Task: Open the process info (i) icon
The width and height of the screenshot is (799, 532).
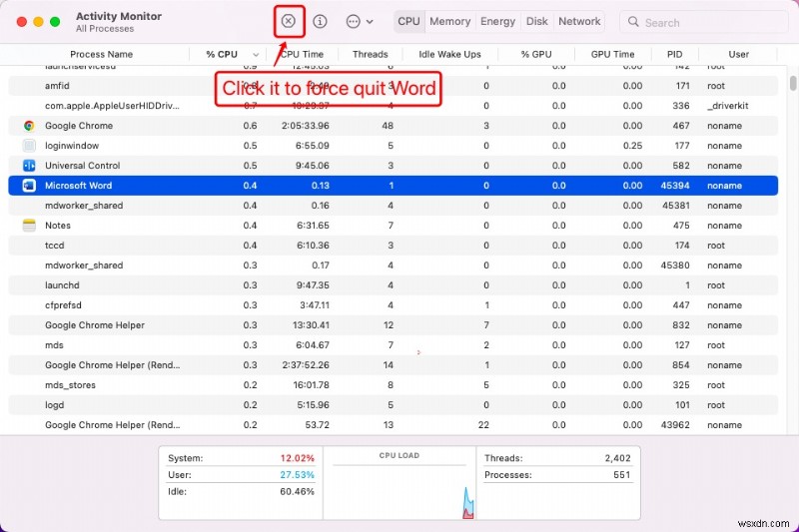Action: point(320,21)
